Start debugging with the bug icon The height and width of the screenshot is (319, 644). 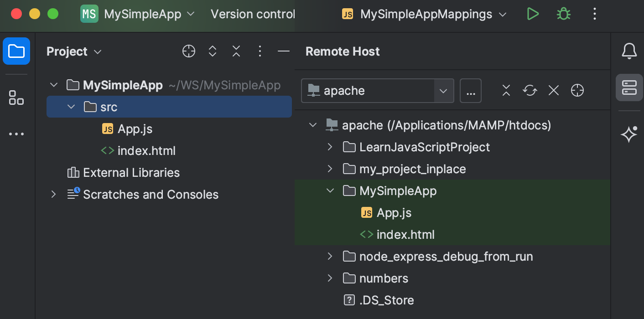563,14
